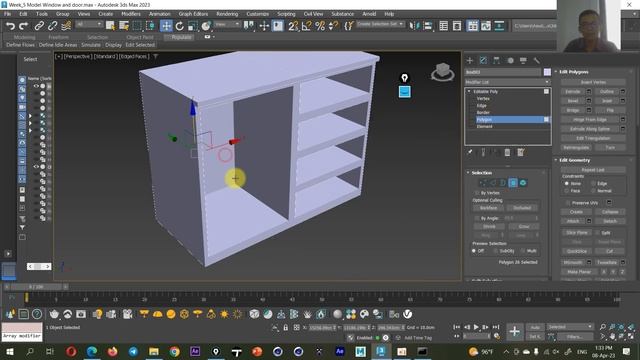Switch to the Populate ribbon tab
Image resolution: width=640 pixels, height=360 pixels.
coord(180,37)
